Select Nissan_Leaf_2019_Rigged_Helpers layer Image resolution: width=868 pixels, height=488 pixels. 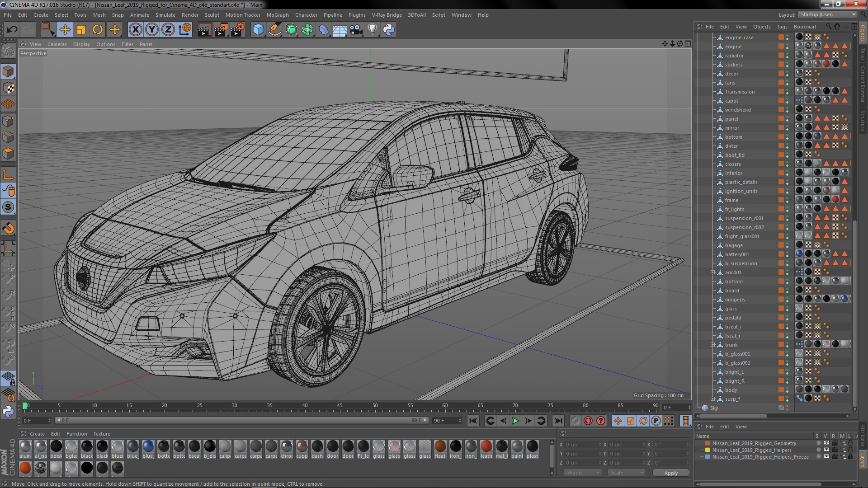click(752, 450)
